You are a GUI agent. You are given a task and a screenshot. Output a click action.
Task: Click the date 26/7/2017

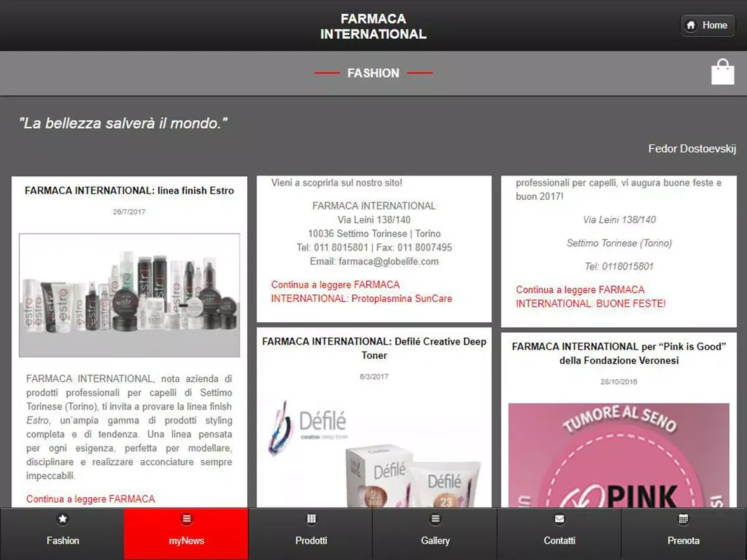click(129, 212)
